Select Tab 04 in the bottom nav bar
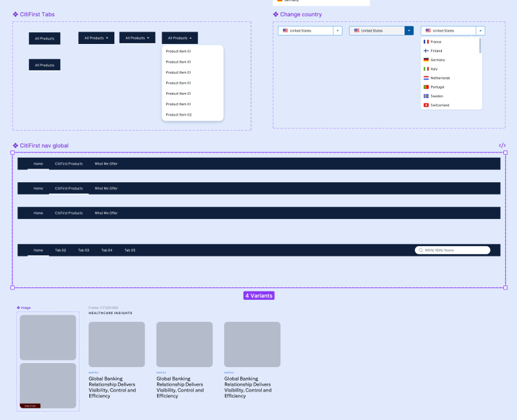The height and width of the screenshot is (420, 517). (107, 250)
